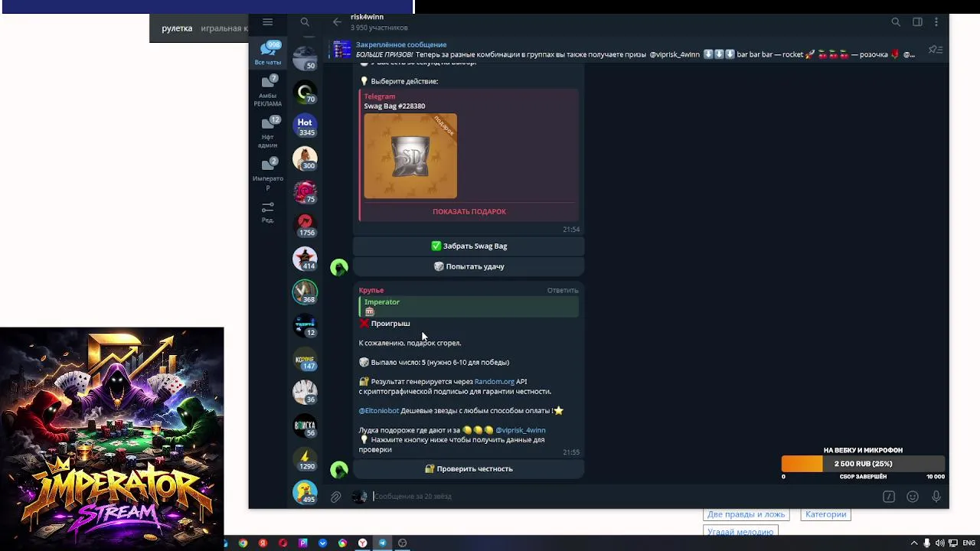
Task: Open chat with 75 unread badge
Action: [305, 192]
